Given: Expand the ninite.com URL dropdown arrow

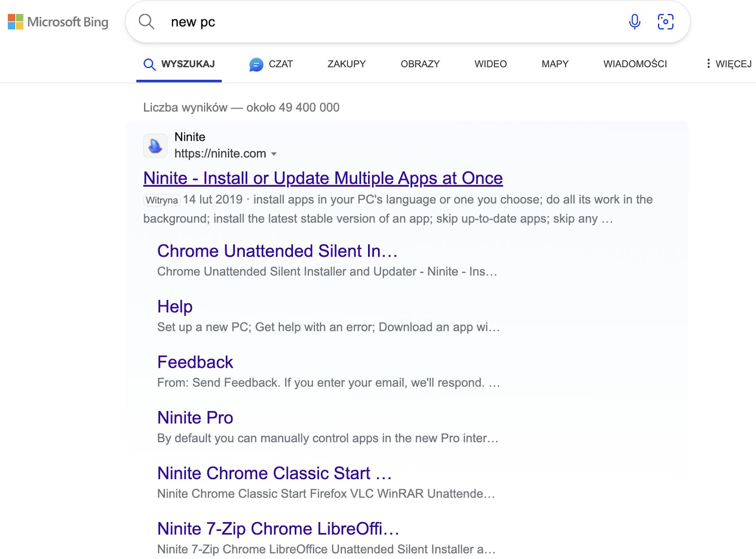Looking at the screenshot, I should pyautogui.click(x=275, y=154).
